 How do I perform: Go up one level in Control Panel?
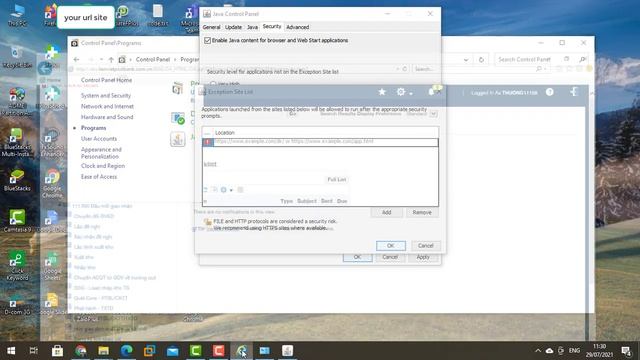[x=111, y=60]
